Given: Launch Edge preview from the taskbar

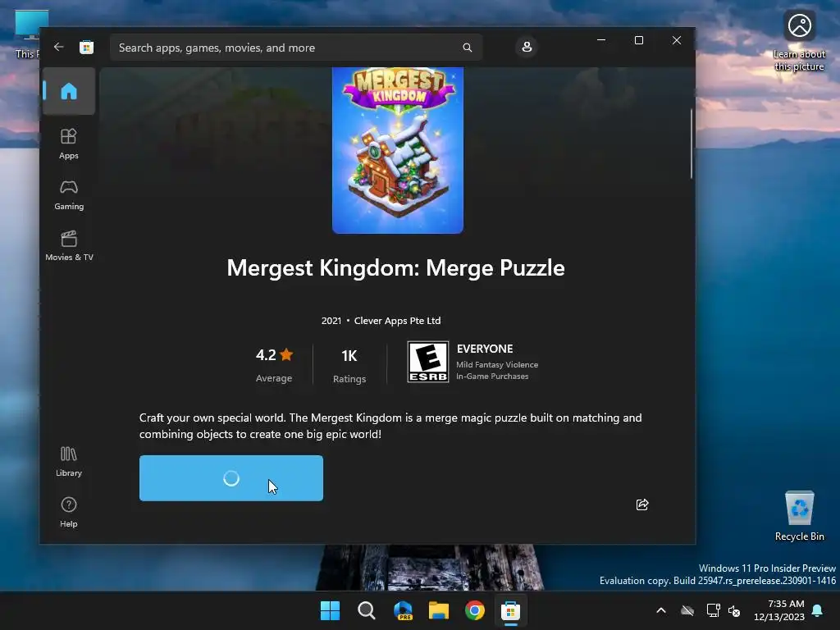Looking at the screenshot, I should [x=402, y=610].
